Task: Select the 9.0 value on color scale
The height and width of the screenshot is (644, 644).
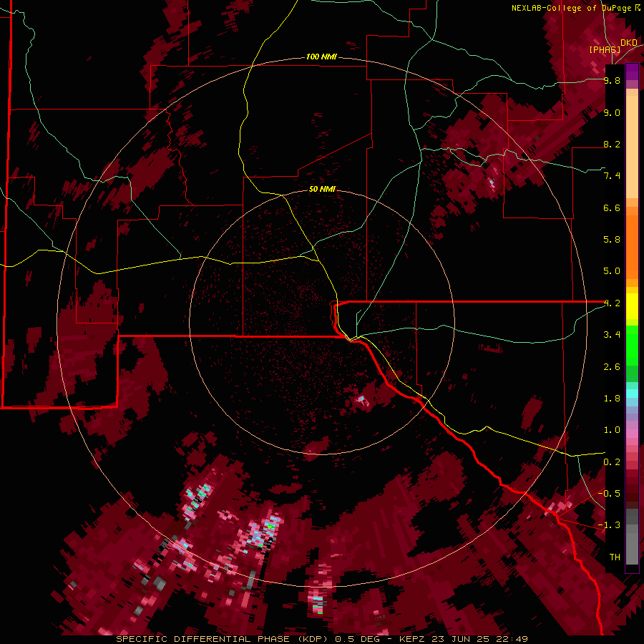Action: pos(612,112)
